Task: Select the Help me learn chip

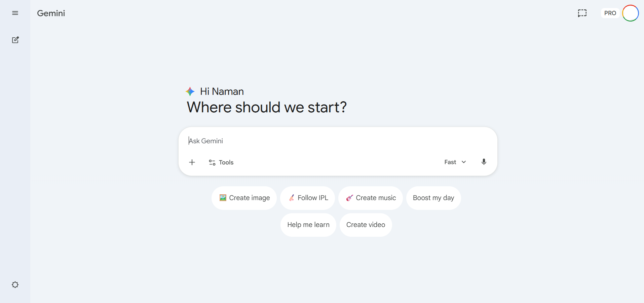Action: (x=308, y=225)
